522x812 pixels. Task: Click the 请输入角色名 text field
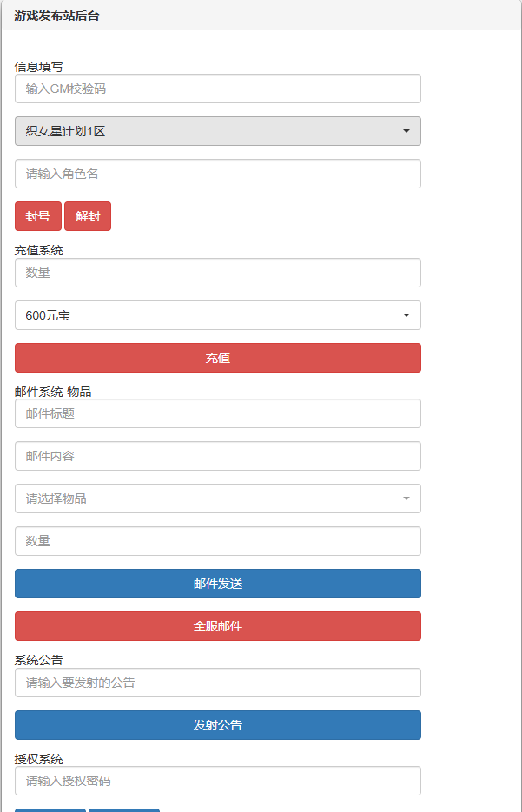click(x=217, y=174)
